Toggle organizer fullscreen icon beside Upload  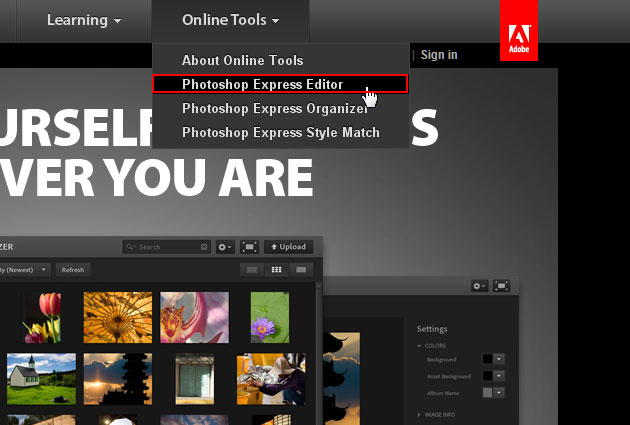250,247
